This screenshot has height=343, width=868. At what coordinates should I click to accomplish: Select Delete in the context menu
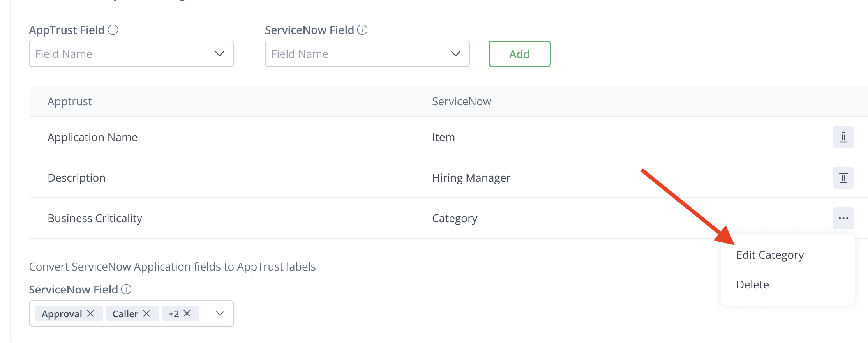753,285
